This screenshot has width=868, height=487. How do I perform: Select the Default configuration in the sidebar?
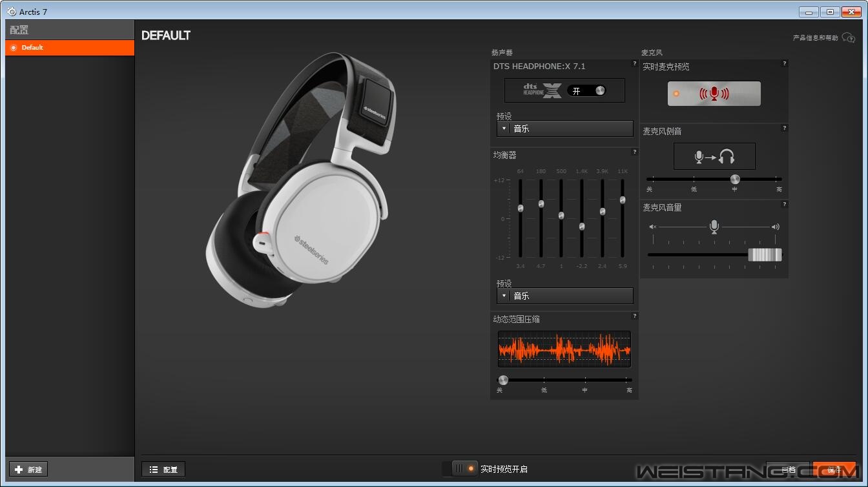pos(70,48)
